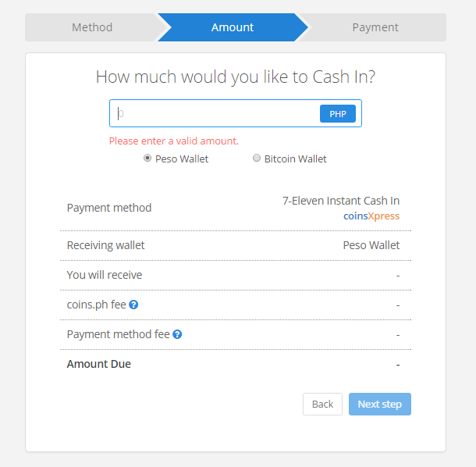Click the 'How much would you like' heading
476x467 pixels.
(x=236, y=77)
